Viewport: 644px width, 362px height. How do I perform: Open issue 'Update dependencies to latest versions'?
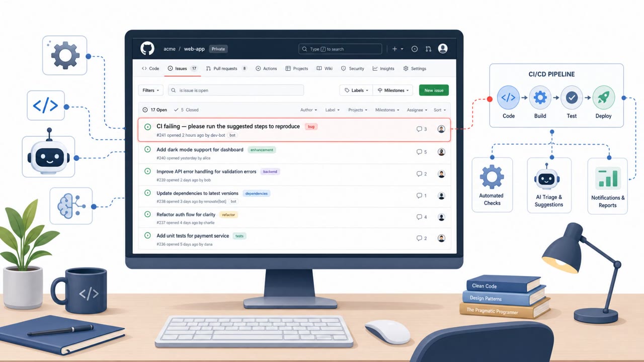(x=197, y=193)
